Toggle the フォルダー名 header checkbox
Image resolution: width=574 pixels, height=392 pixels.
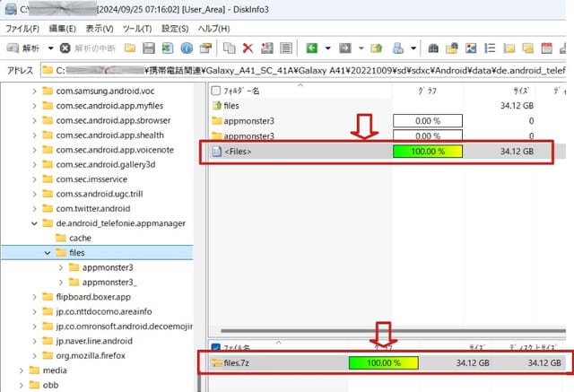point(215,91)
